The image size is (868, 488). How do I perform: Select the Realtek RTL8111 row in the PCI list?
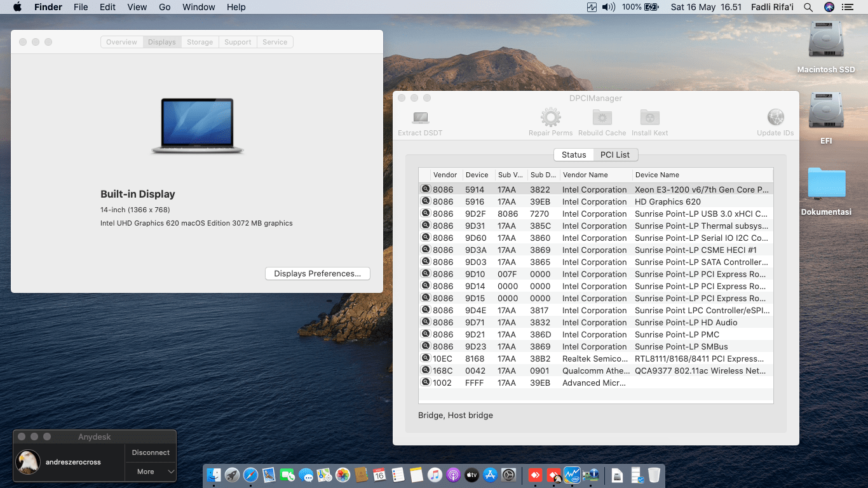coord(595,358)
